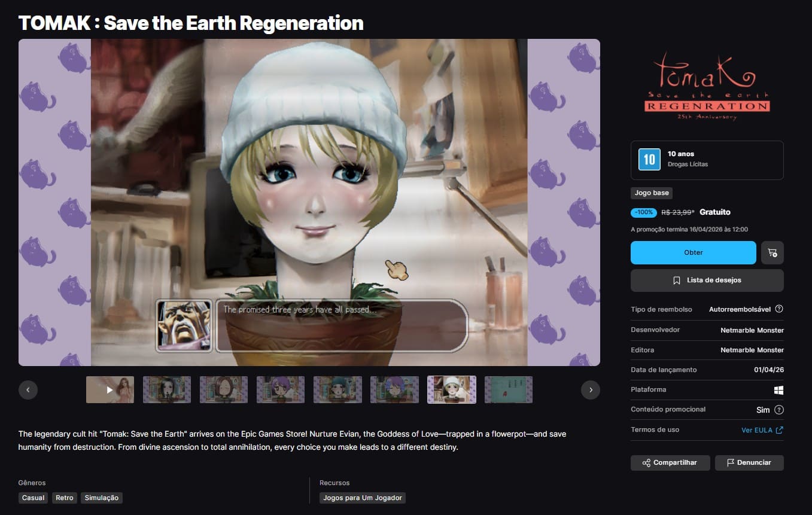Open the Ver EULA link
Viewport: 812px width, 515px height.
(x=762, y=430)
